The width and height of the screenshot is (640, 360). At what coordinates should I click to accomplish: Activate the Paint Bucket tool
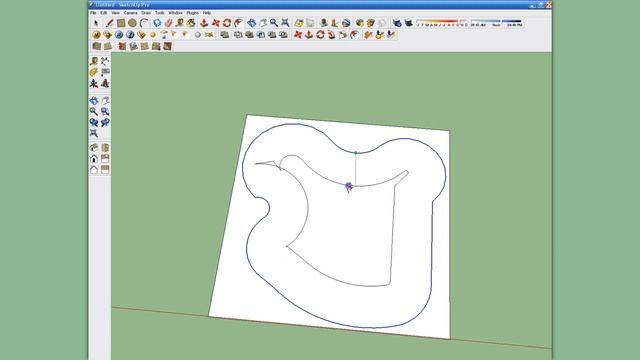coord(191,23)
